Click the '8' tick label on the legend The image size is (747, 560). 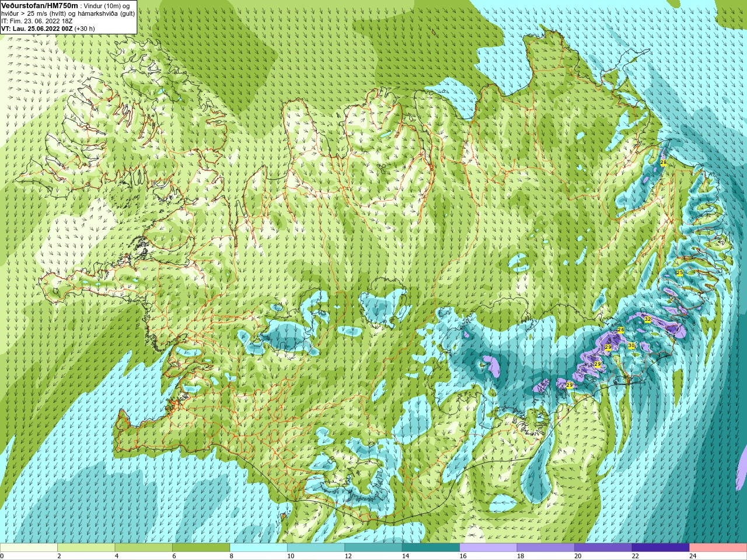(232, 556)
